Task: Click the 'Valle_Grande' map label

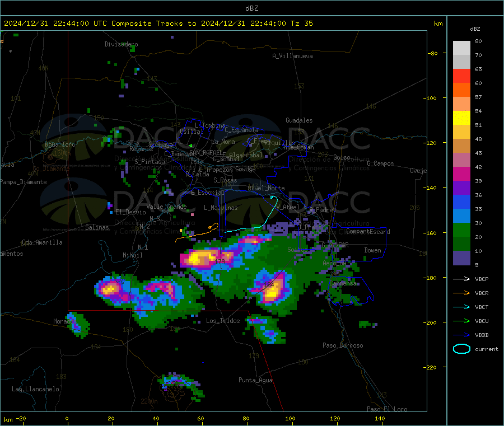Action: (166, 206)
